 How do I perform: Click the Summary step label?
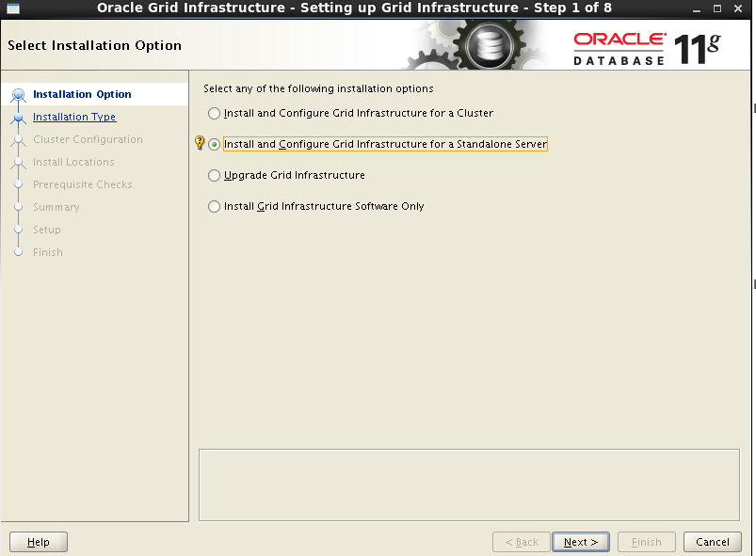tap(56, 207)
